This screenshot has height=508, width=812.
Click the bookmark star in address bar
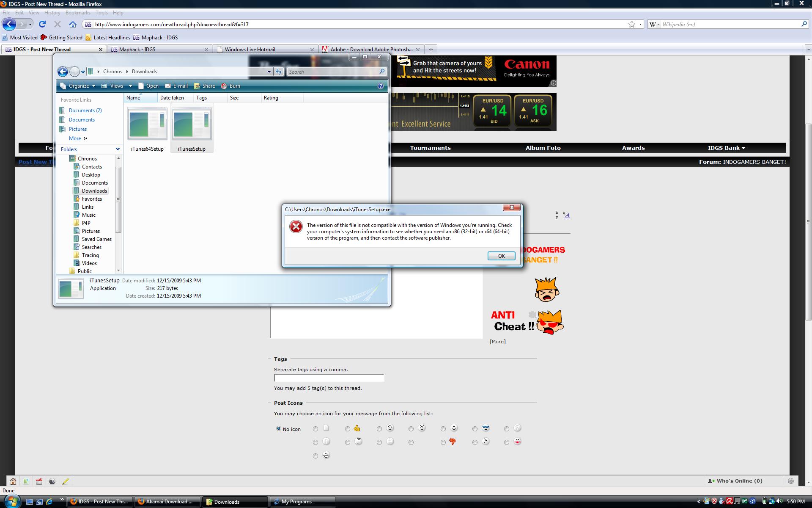[x=631, y=24]
